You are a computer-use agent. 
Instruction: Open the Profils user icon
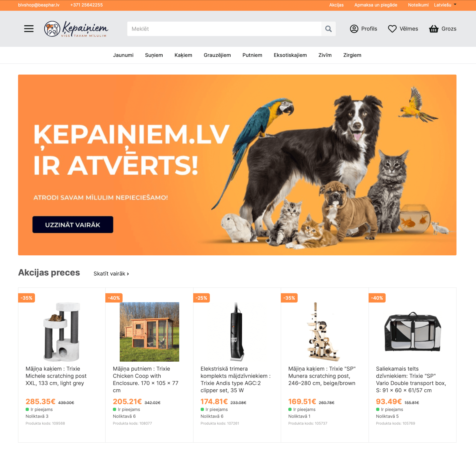tap(354, 29)
